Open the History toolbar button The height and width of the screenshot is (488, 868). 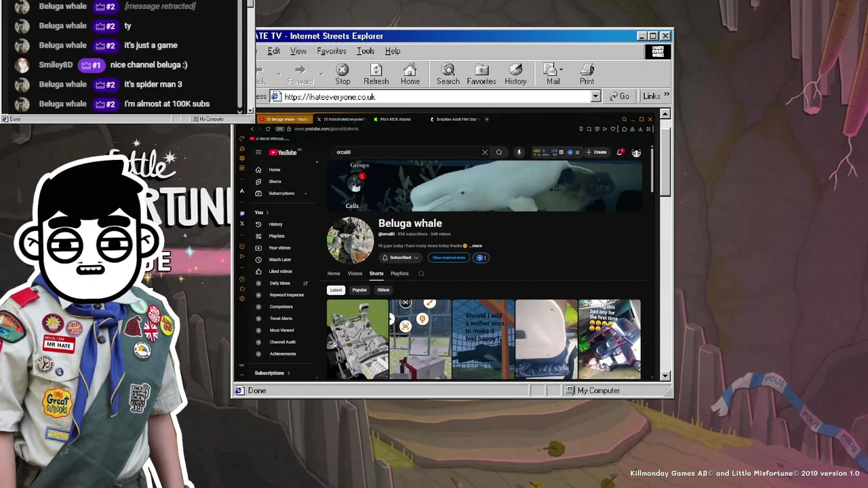pyautogui.click(x=515, y=75)
